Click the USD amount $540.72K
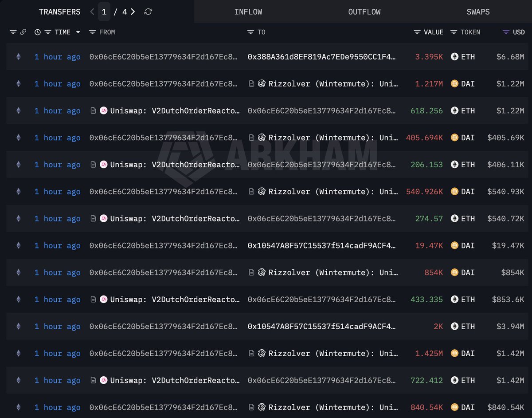This screenshot has width=532, height=418. click(505, 218)
